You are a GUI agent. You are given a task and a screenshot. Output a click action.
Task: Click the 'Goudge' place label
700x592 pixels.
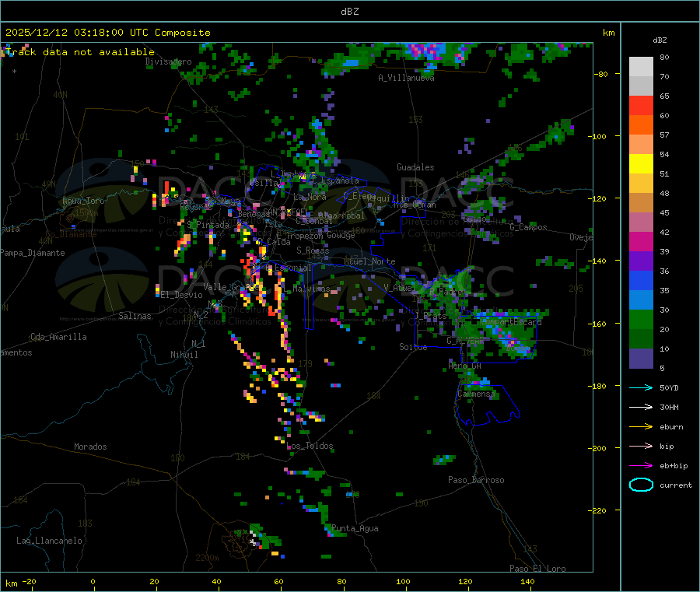coord(341,235)
